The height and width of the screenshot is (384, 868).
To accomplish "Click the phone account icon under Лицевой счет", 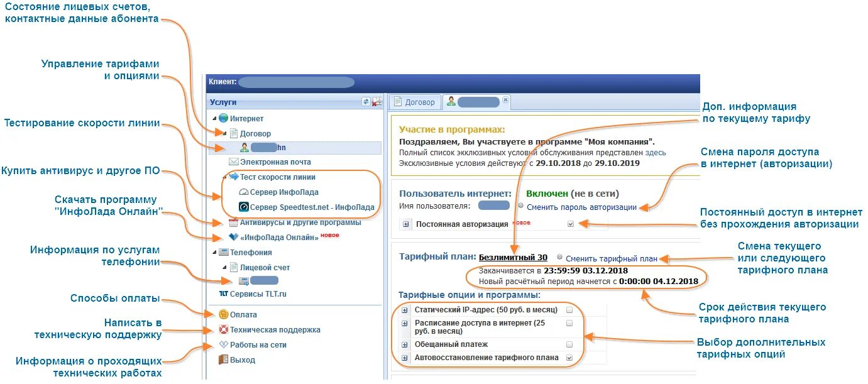I will pos(244,281).
